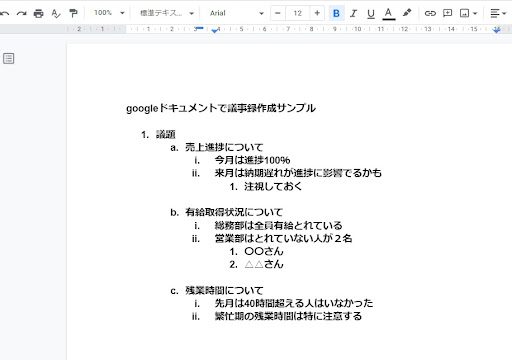Expand the paragraph style dropdown

[x=167, y=13]
